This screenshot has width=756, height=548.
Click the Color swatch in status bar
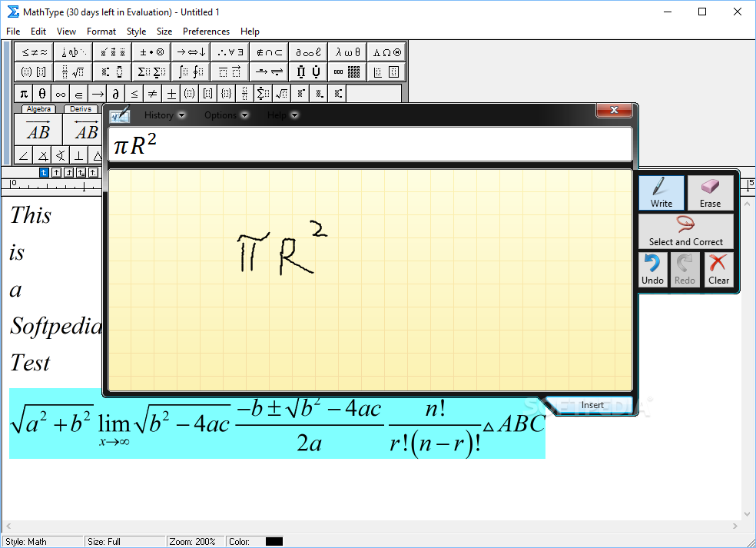coord(274,542)
